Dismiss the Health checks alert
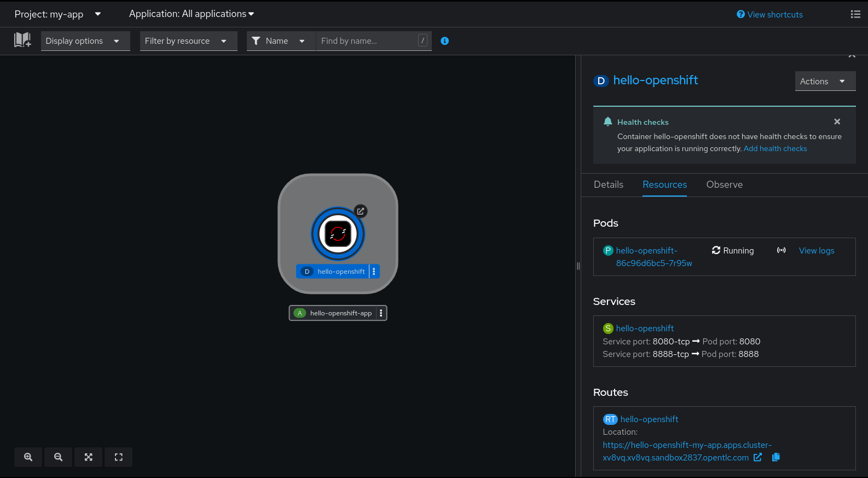The image size is (868, 478). coord(837,122)
